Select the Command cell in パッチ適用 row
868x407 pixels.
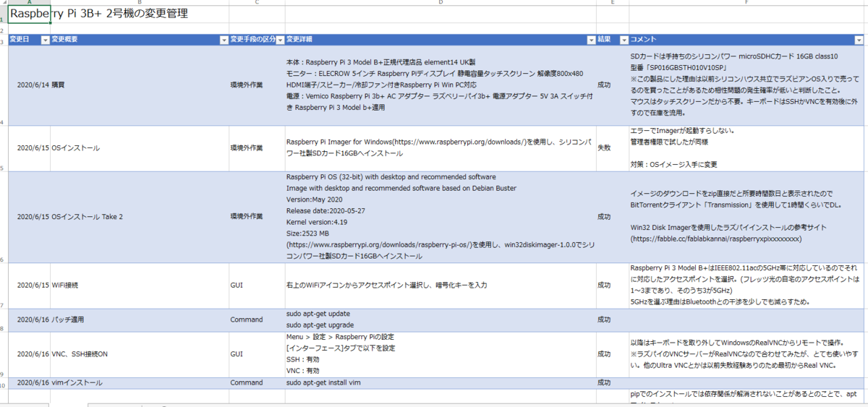coord(257,320)
